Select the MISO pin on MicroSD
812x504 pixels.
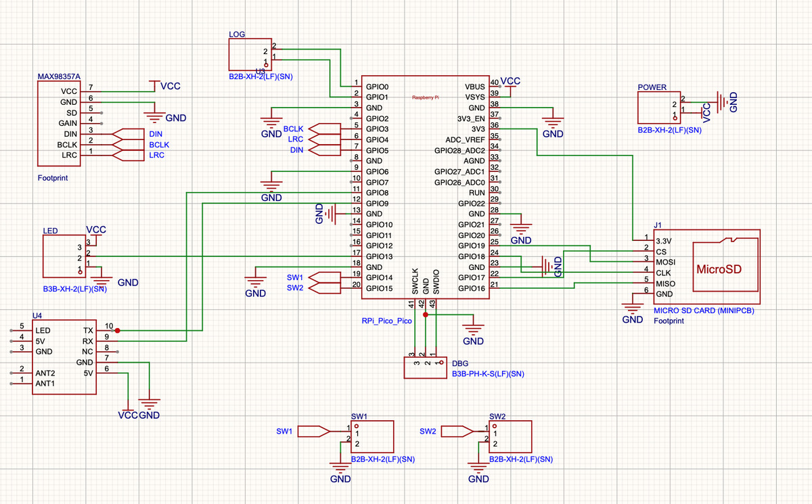(x=665, y=283)
